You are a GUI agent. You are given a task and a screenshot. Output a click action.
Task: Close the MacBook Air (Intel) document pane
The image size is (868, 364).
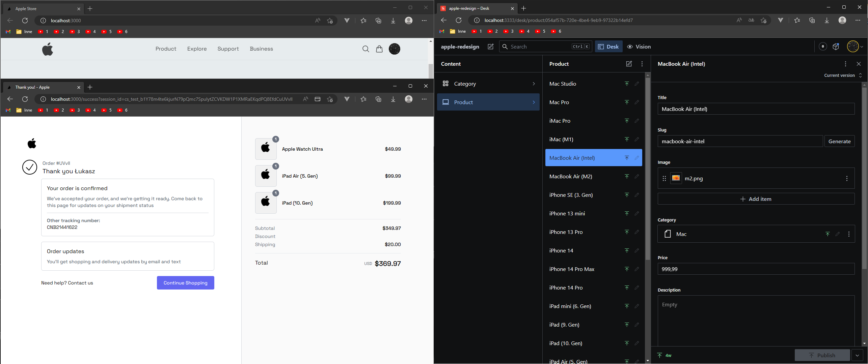859,64
